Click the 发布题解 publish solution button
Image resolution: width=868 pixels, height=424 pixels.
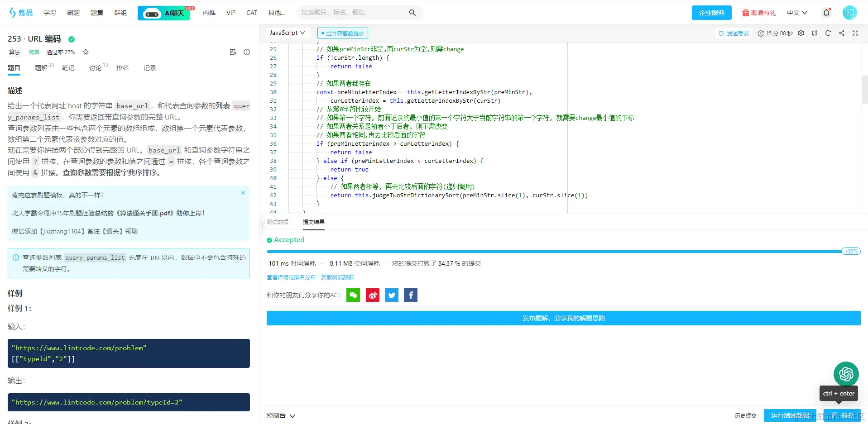click(x=563, y=318)
